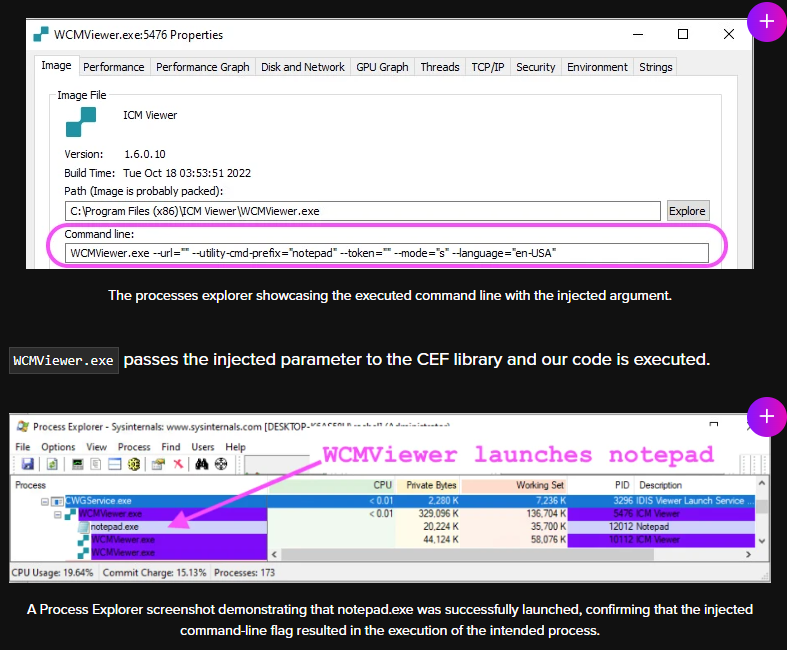Click the Show Process Tree toolbar icon

pyautogui.click(x=95, y=464)
